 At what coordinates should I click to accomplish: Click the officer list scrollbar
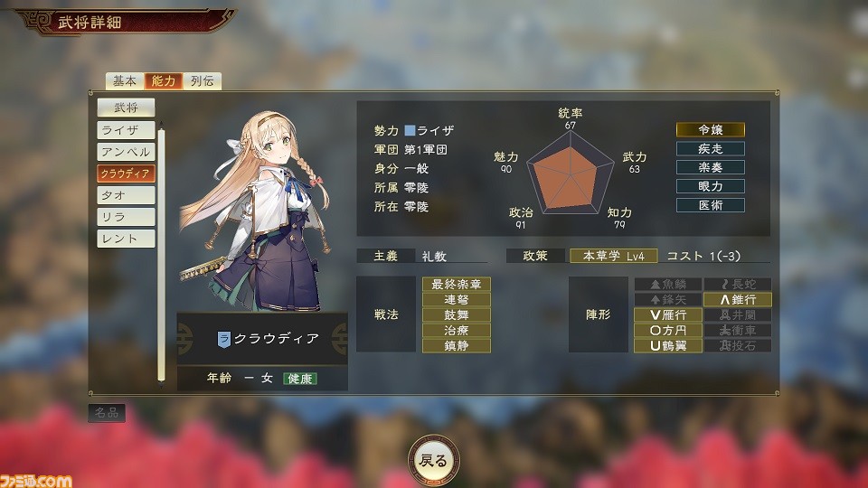[161, 255]
